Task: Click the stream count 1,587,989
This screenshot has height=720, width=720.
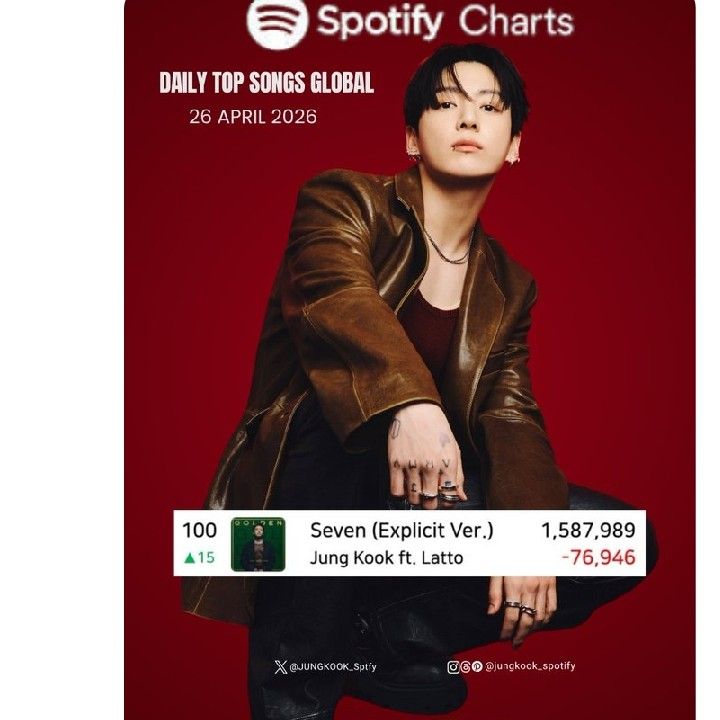Action: pos(588,531)
